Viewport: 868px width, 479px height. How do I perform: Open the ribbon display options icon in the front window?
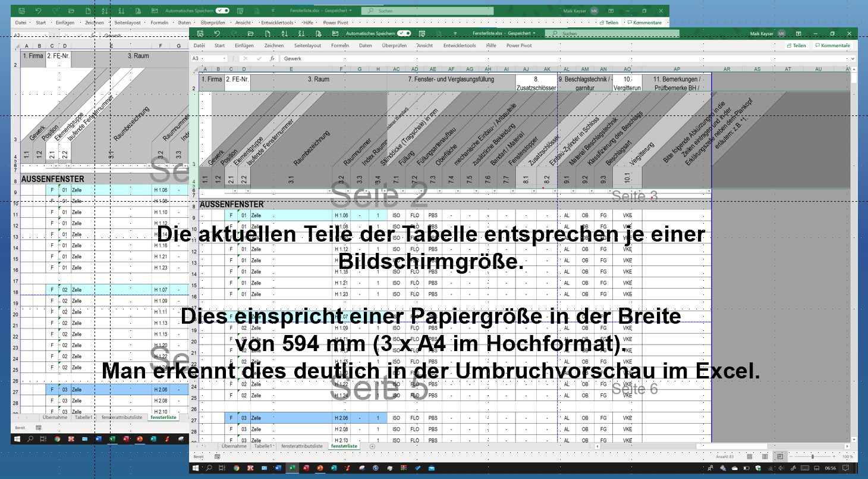798,34
